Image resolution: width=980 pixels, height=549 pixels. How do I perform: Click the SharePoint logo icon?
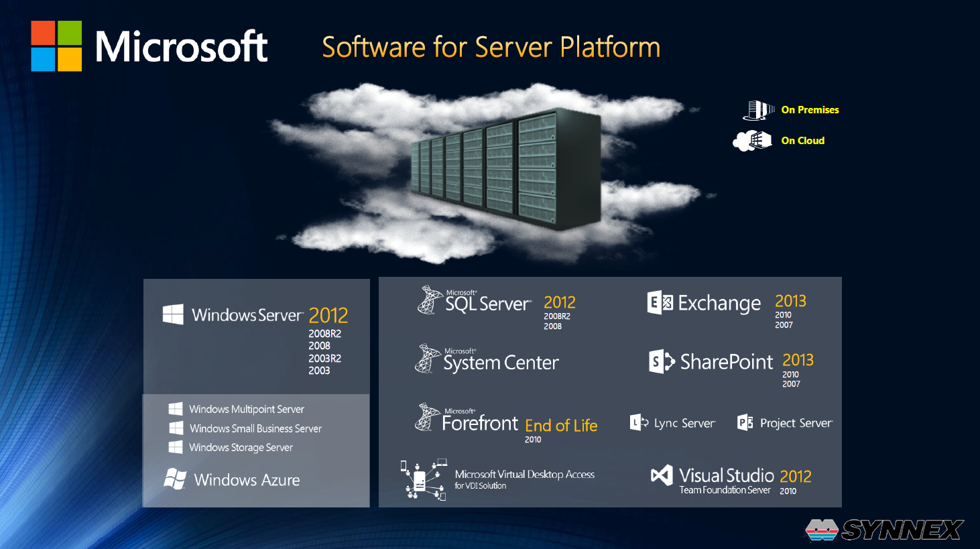coord(662,361)
